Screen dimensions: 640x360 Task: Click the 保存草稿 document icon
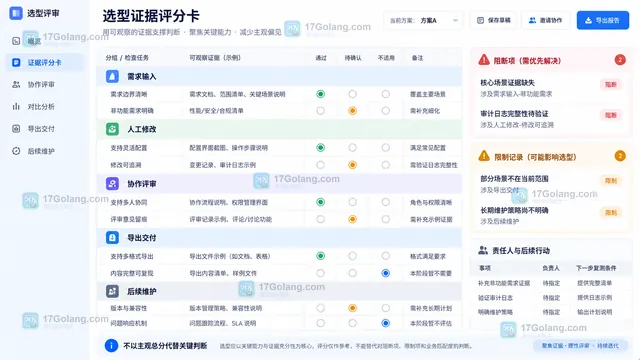480,20
